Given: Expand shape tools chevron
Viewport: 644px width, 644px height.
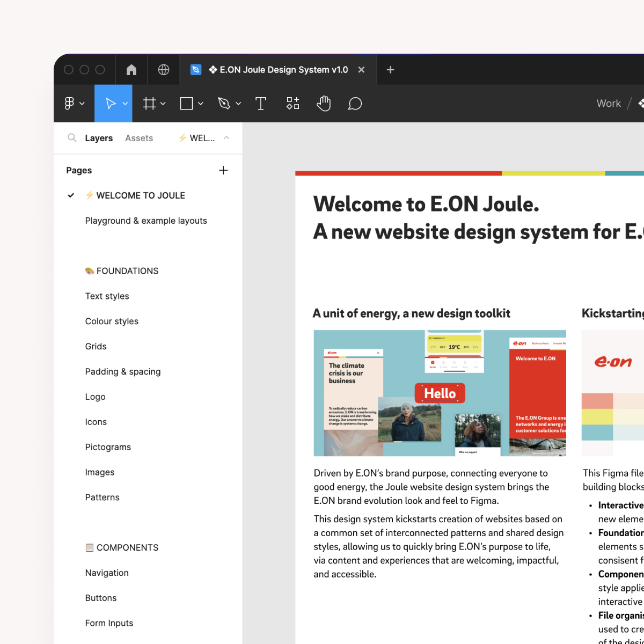Looking at the screenshot, I should click(x=201, y=104).
